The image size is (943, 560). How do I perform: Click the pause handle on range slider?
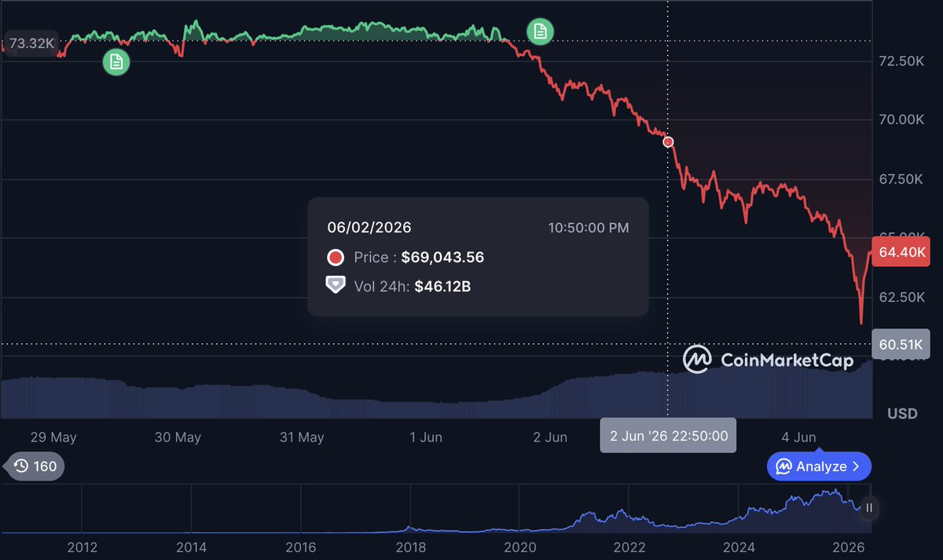(868, 508)
